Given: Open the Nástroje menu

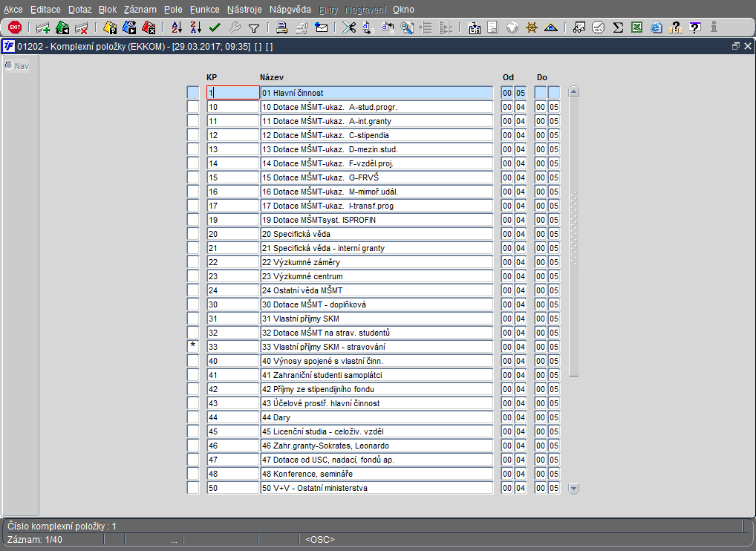Looking at the screenshot, I should 244,10.
